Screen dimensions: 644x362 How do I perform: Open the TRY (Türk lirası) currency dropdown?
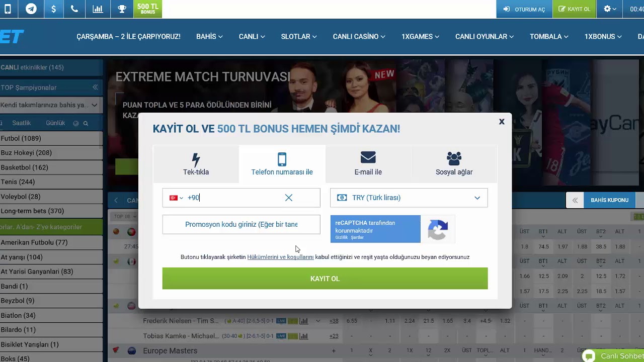409,198
